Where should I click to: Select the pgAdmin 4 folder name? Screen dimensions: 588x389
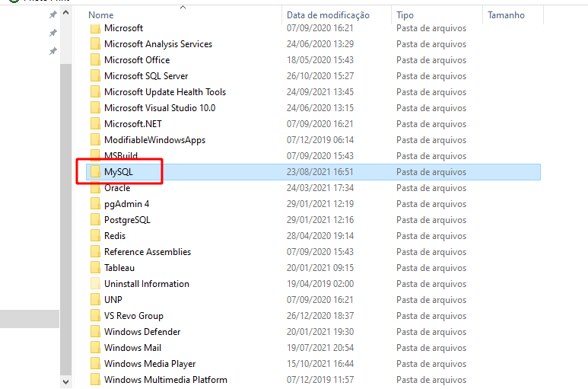(127, 204)
